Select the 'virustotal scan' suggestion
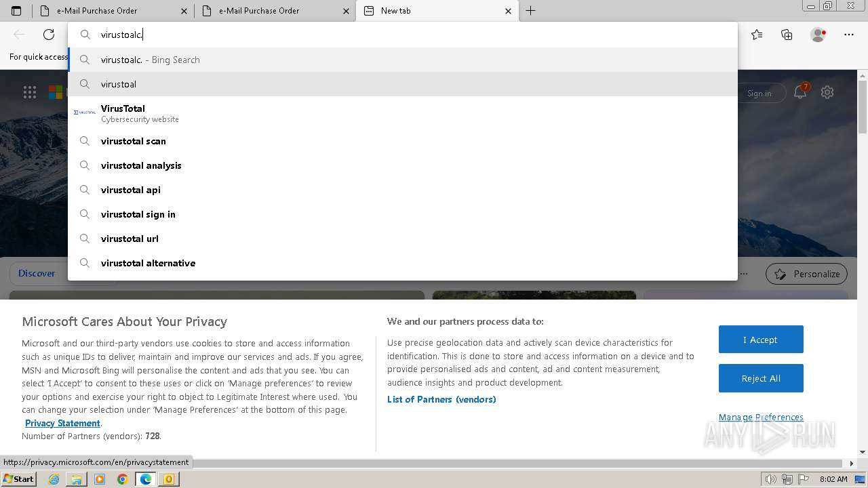Image resolution: width=868 pixels, height=488 pixels. click(x=403, y=141)
